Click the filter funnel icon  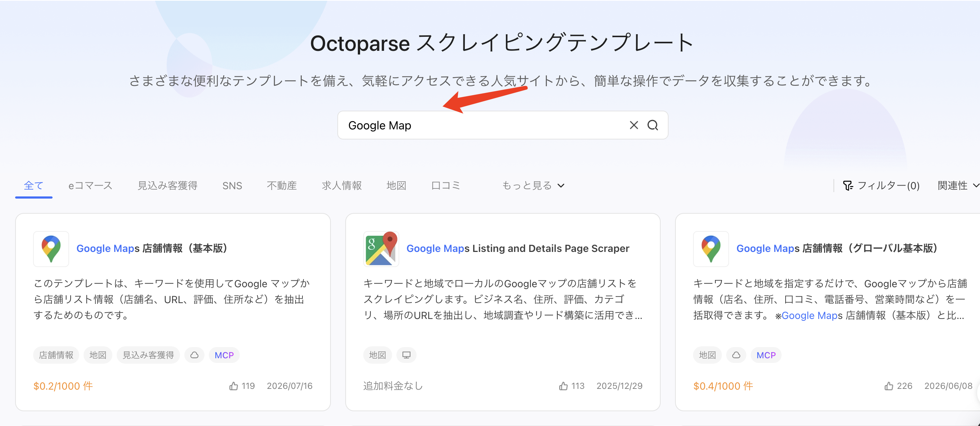(848, 185)
